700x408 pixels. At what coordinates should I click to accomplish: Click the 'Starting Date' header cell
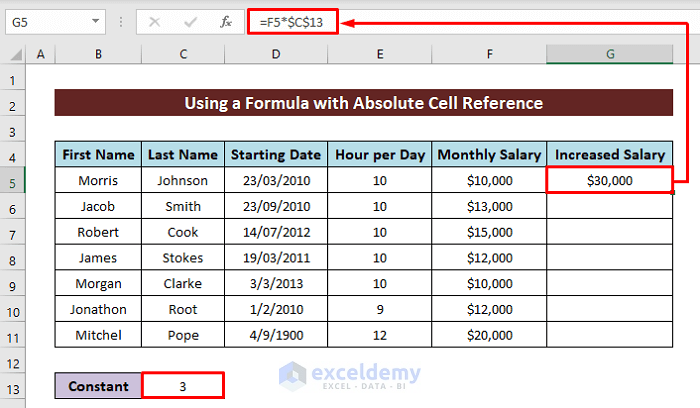(x=276, y=154)
